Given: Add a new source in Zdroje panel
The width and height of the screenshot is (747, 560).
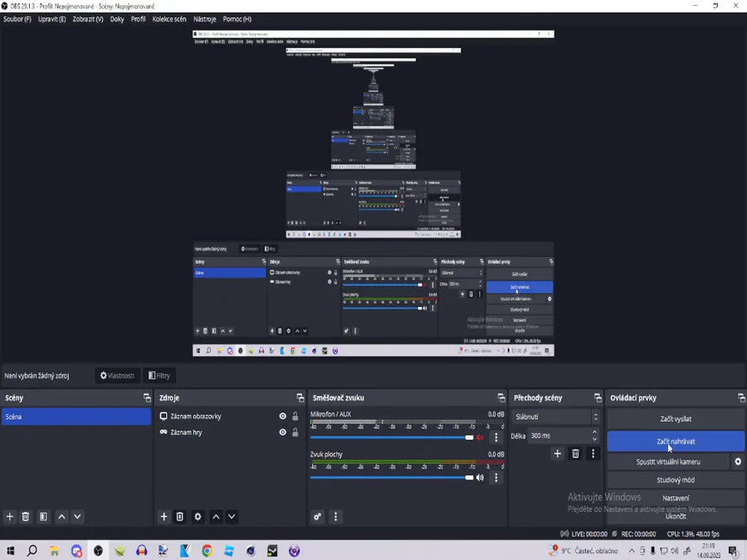Looking at the screenshot, I should pyautogui.click(x=164, y=517).
